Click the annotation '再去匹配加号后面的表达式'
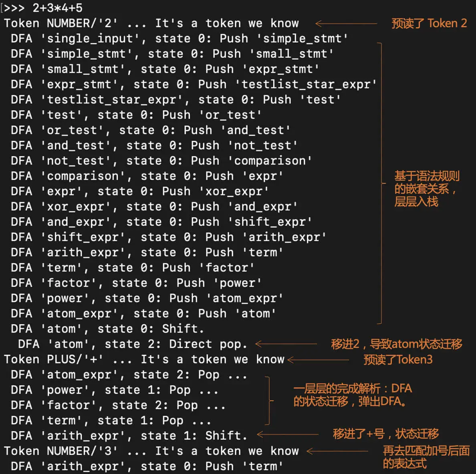Screen dimensions: 476x474 click(x=426, y=457)
